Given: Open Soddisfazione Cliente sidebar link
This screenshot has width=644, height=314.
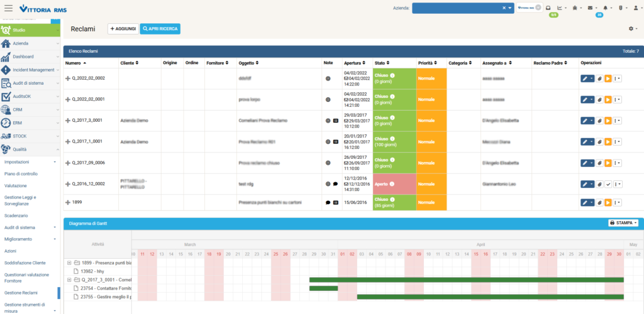Looking at the screenshot, I should click(25, 263).
